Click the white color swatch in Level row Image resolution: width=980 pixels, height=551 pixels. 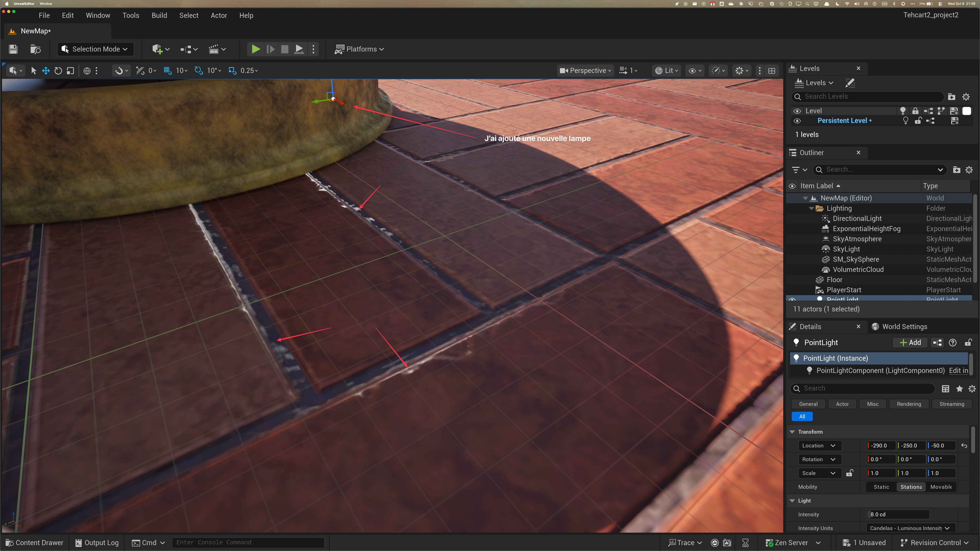pyautogui.click(x=966, y=111)
